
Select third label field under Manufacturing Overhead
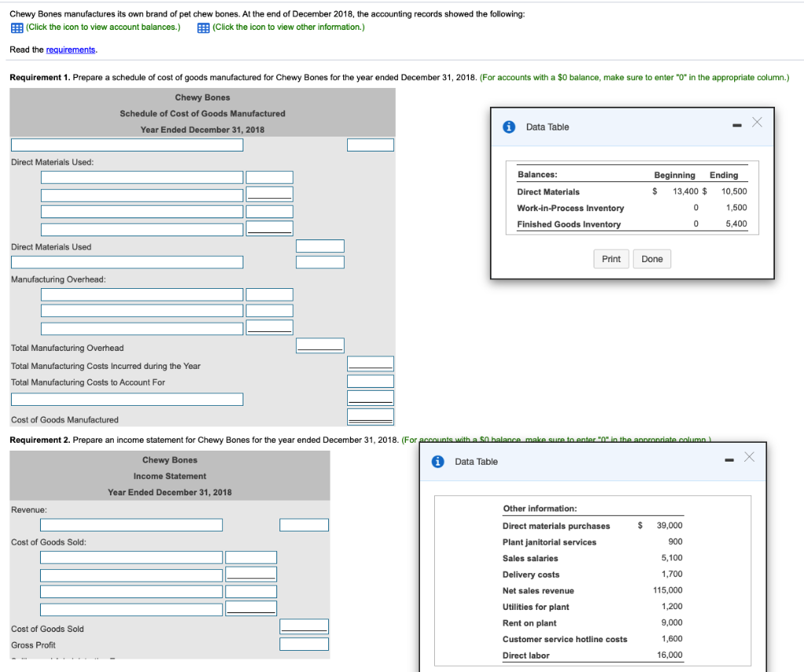coord(142,329)
